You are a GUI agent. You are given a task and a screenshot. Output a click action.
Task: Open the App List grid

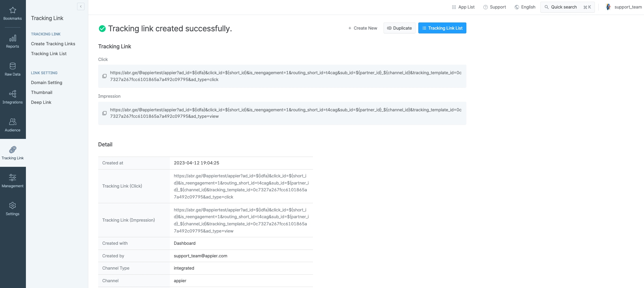tap(463, 7)
